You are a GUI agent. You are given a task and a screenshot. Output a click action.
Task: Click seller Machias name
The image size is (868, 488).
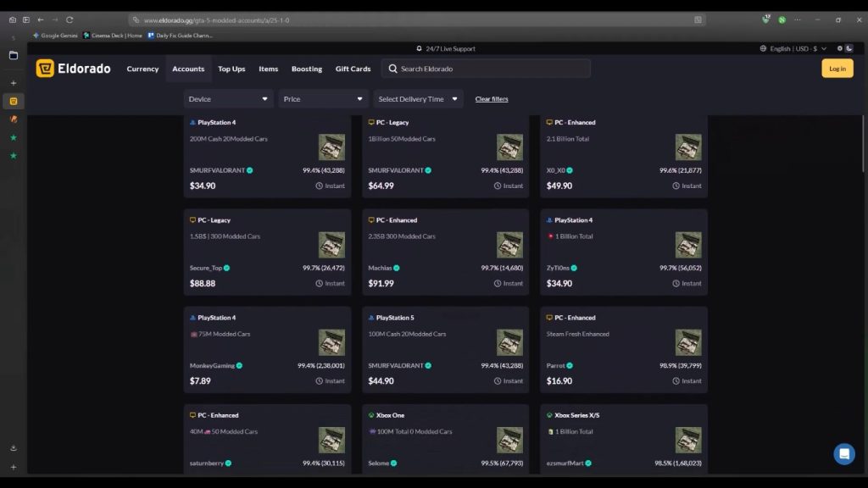click(x=380, y=268)
